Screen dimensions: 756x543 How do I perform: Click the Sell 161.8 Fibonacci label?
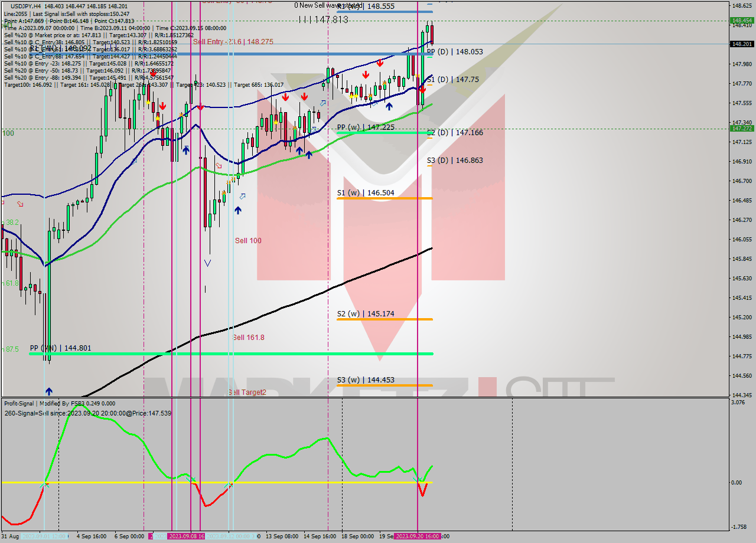coord(248,338)
